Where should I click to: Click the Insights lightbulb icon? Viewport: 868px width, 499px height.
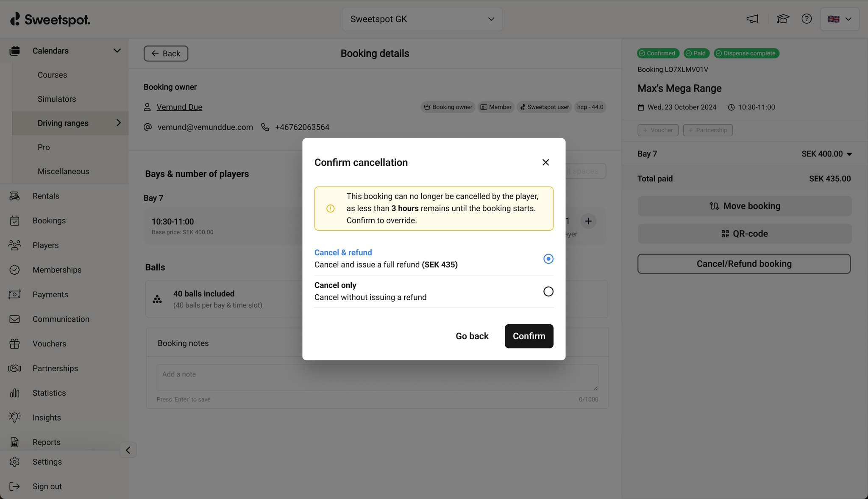(x=15, y=418)
